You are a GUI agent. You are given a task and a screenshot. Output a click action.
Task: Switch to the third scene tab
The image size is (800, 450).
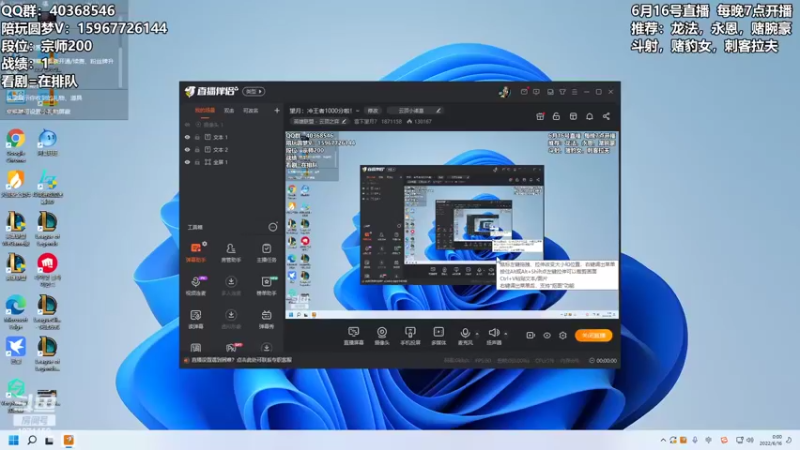(x=251, y=110)
